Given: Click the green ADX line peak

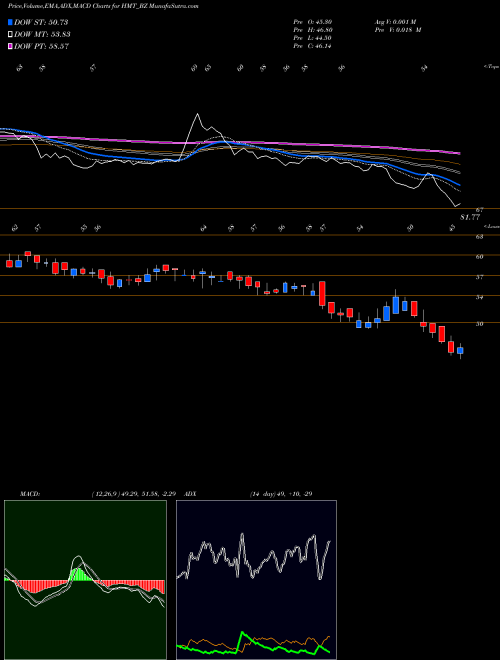Looking at the screenshot, I should coord(242,632).
